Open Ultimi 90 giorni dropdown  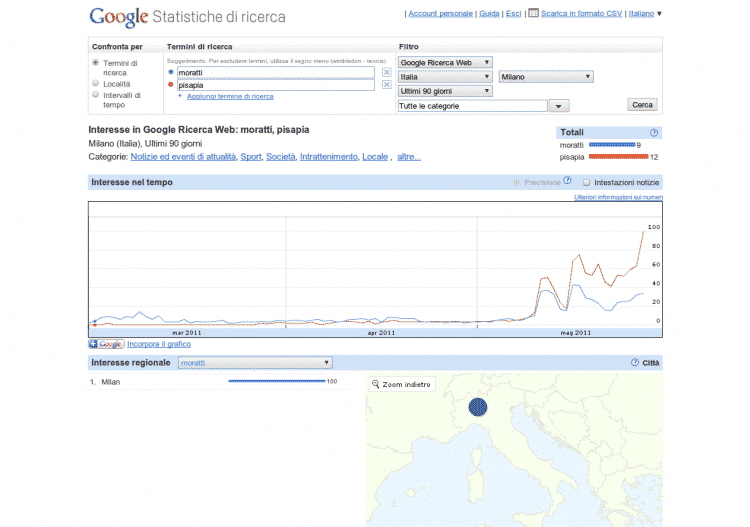tap(445, 91)
